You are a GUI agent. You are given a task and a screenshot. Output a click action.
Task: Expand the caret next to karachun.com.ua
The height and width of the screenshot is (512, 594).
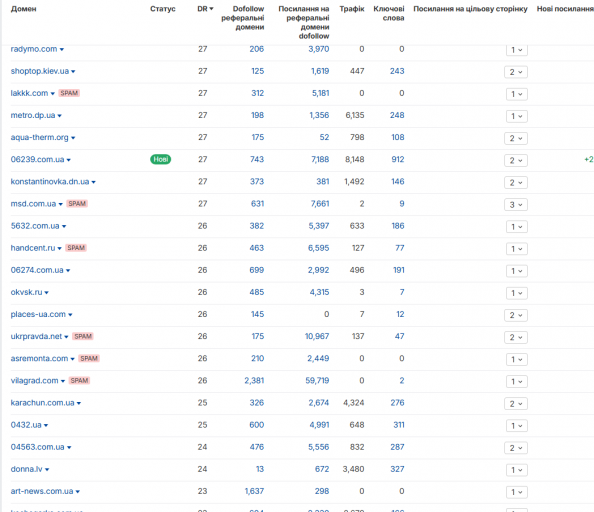click(x=79, y=404)
